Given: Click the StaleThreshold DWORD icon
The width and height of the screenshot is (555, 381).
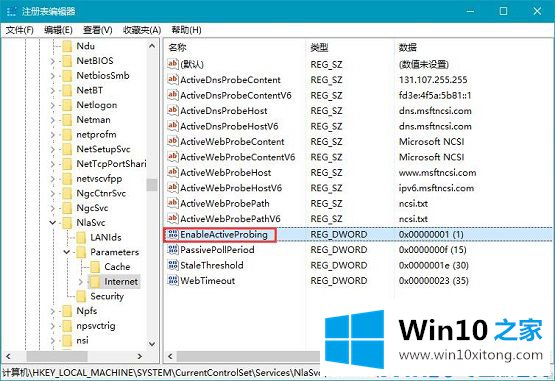Looking at the screenshot, I should 172,265.
